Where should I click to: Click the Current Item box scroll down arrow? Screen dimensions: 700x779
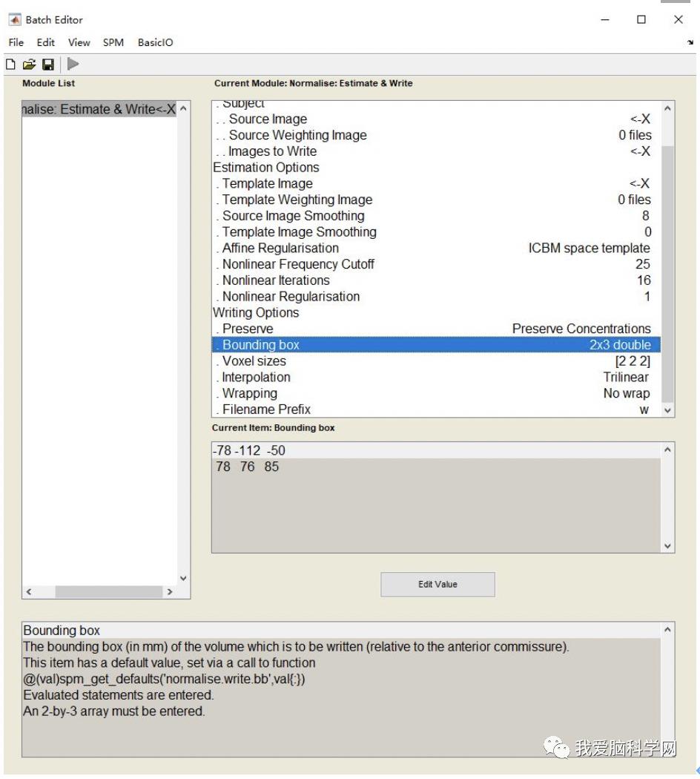(x=667, y=546)
